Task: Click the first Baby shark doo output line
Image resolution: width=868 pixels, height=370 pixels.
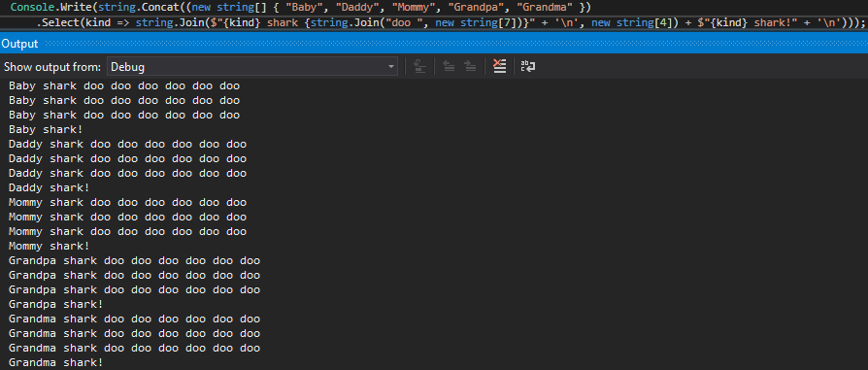Action: pyautogui.click(x=124, y=85)
